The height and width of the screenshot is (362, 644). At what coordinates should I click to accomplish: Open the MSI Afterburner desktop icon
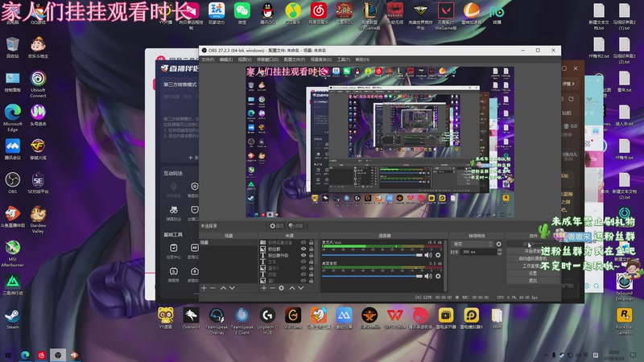point(13,253)
